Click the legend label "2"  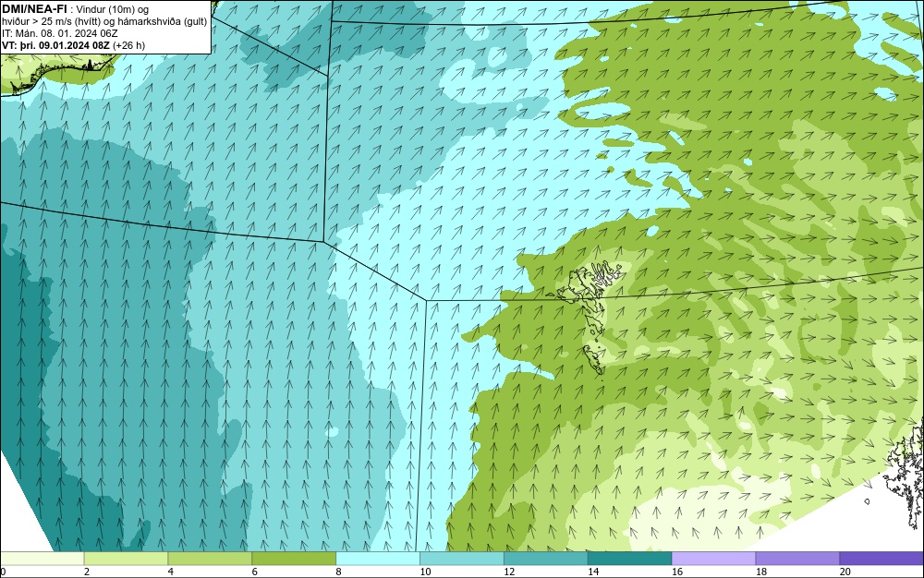[87, 572]
